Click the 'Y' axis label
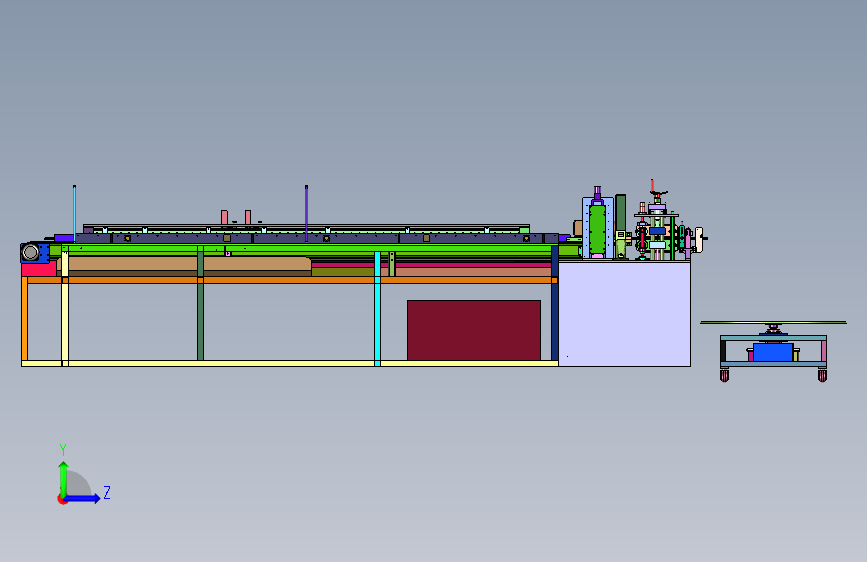 63,450
